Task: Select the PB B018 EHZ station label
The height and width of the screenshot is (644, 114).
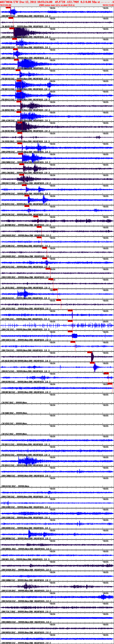Action: pyautogui.click(x=26, y=79)
